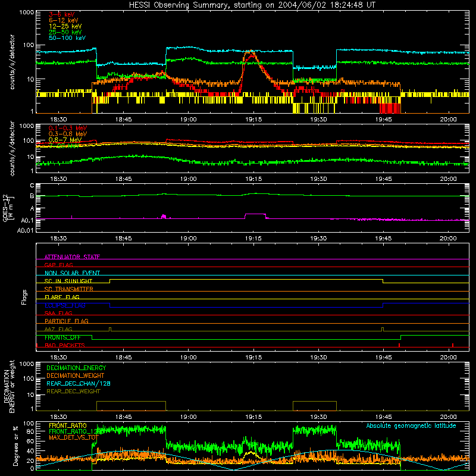Click the SC_IN_SUNLIGHT flag label
This screenshot has width=476, height=476.
tap(68, 281)
